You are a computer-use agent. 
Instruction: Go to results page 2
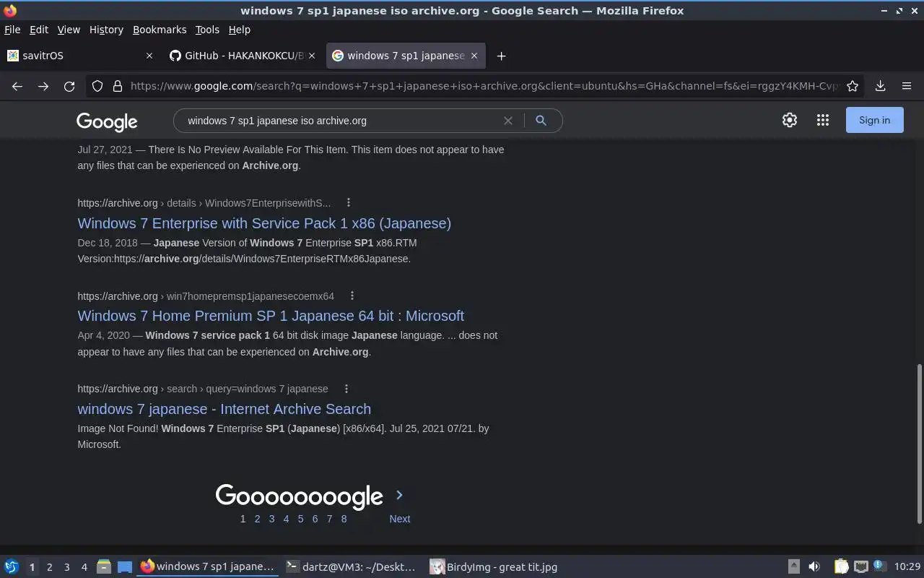(257, 519)
